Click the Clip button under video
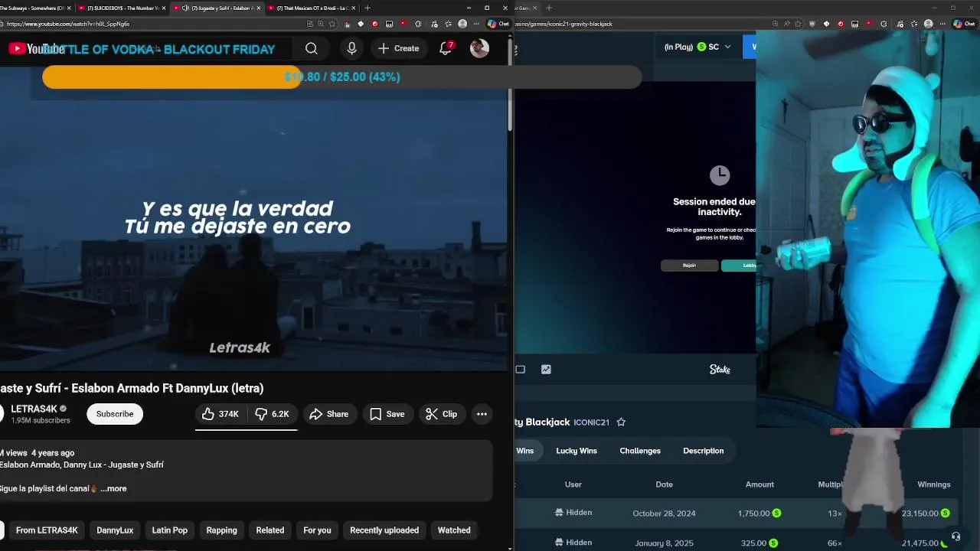 442,414
